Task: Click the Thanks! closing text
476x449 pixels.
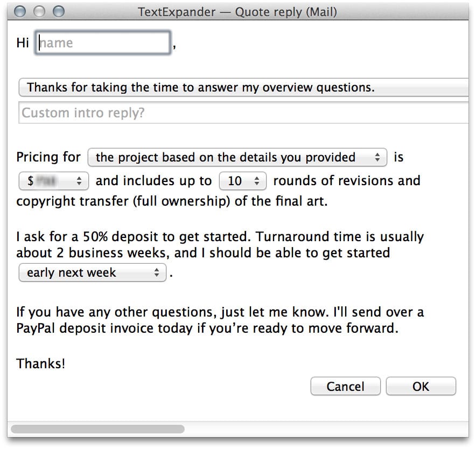Action: 41,363
